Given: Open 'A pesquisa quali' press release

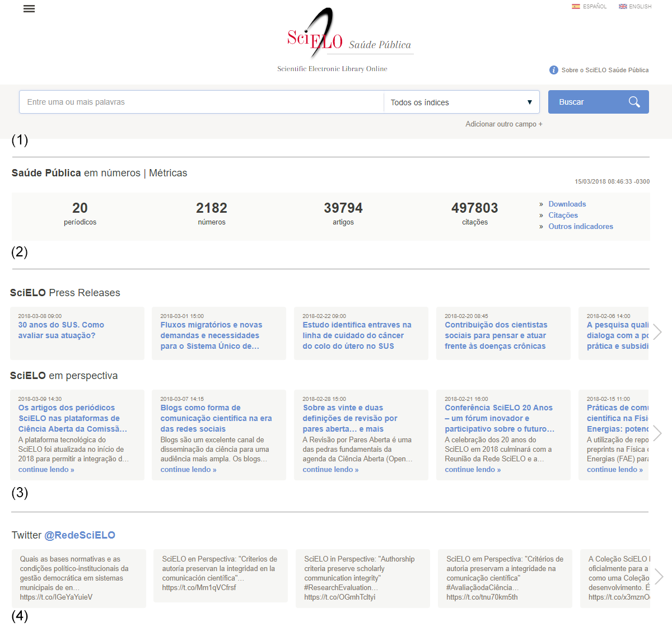Looking at the screenshot, I should [x=618, y=335].
